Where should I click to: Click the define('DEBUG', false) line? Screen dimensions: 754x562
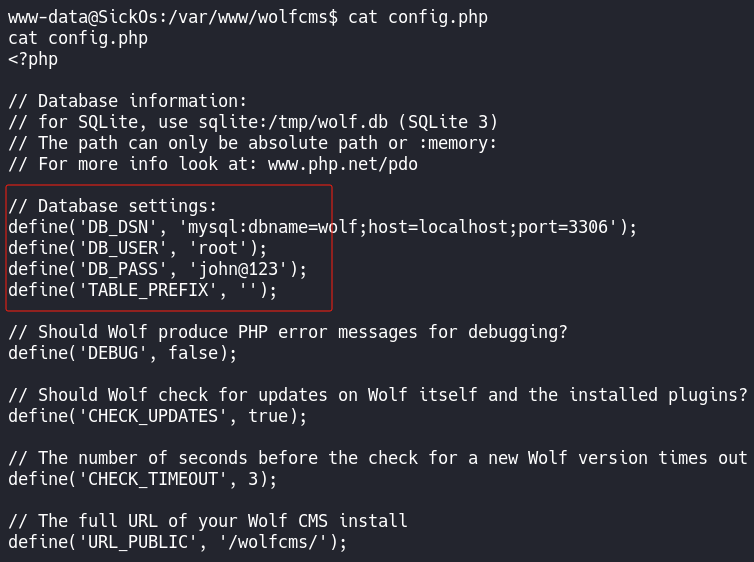[x=123, y=353]
